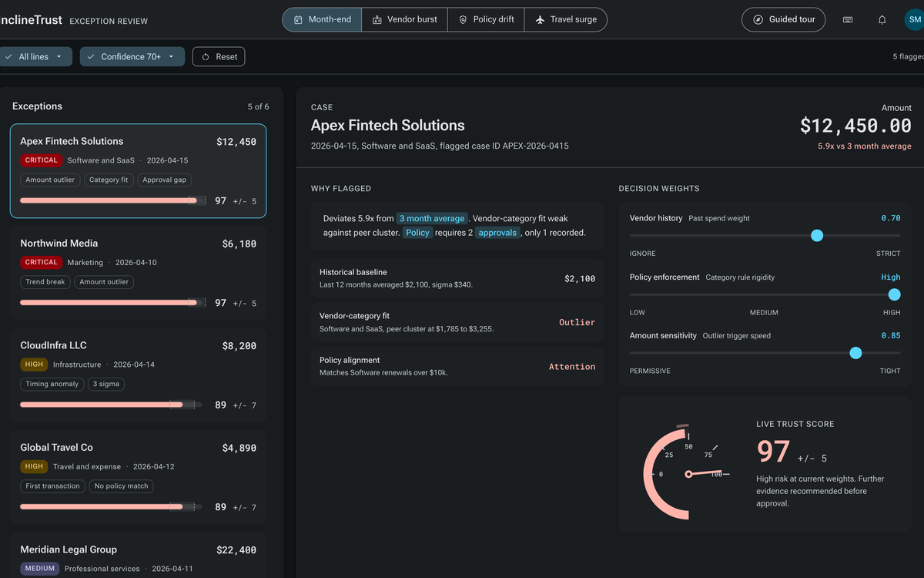924x578 pixels.
Task: Click the 5.9x vs 3 month average text
Action: click(x=865, y=146)
